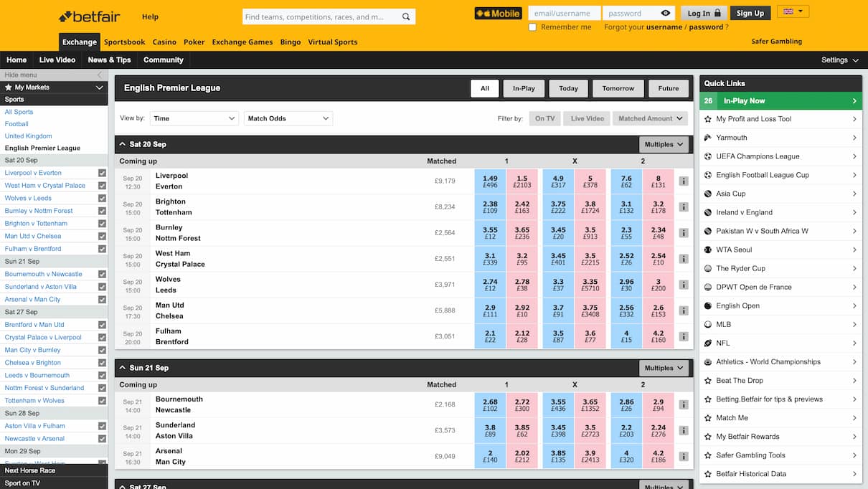Uncheck West Ham v Crystal Palace sidebar checkbox
Viewport: 868px width, 489px height.
click(x=102, y=186)
